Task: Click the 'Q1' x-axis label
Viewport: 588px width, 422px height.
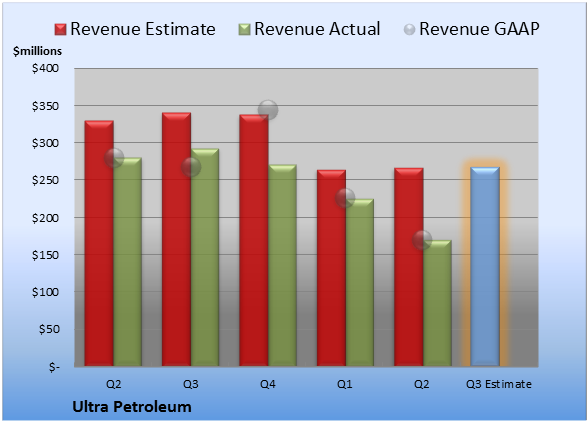Action: [345, 384]
